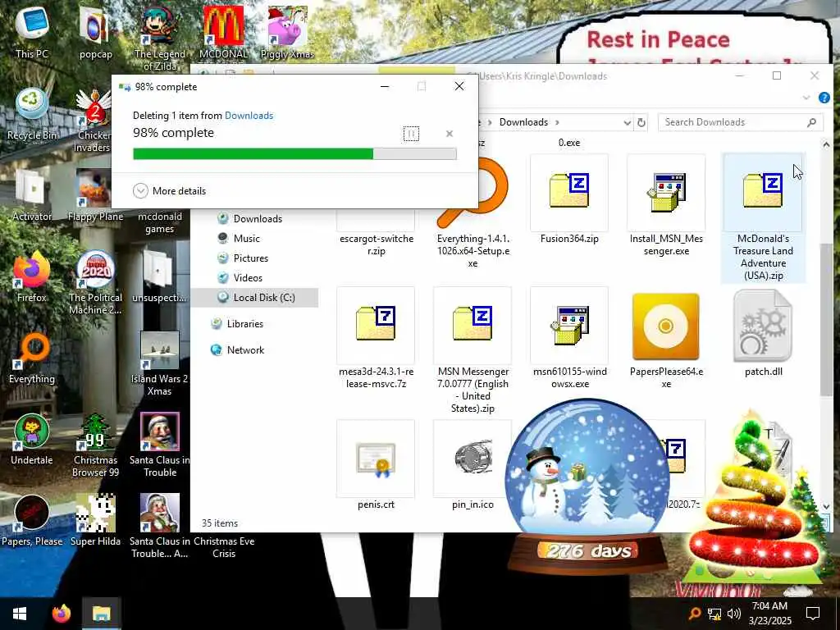This screenshot has height=630, width=840.
Task: Open Network in the navigation pane
Action: point(237,349)
